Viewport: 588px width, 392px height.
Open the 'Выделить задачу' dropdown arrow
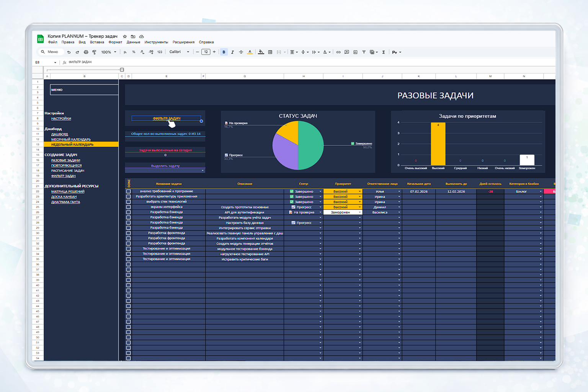(x=203, y=170)
